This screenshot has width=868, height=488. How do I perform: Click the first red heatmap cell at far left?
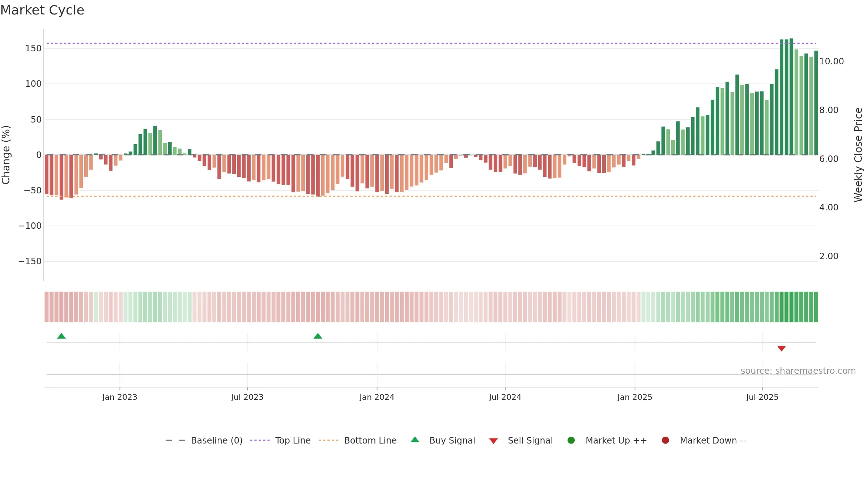(47, 307)
